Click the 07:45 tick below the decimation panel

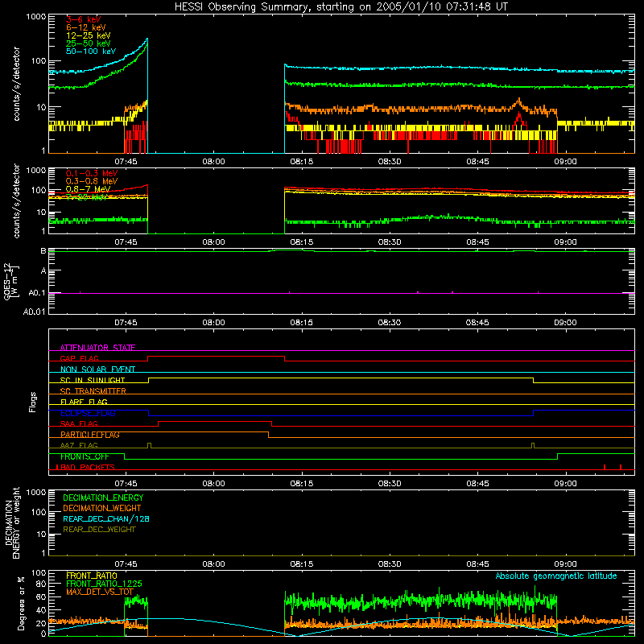point(126,564)
